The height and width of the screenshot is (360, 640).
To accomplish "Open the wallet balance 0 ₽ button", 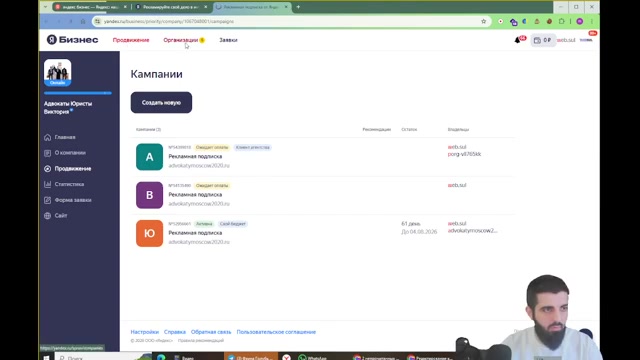I will (x=543, y=40).
